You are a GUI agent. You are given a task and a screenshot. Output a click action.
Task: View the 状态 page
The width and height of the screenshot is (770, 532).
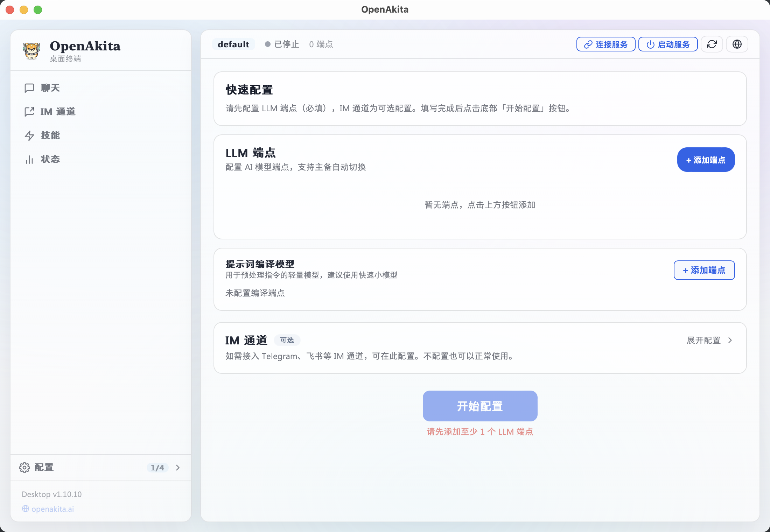pyautogui.click(x=50, y=159)
